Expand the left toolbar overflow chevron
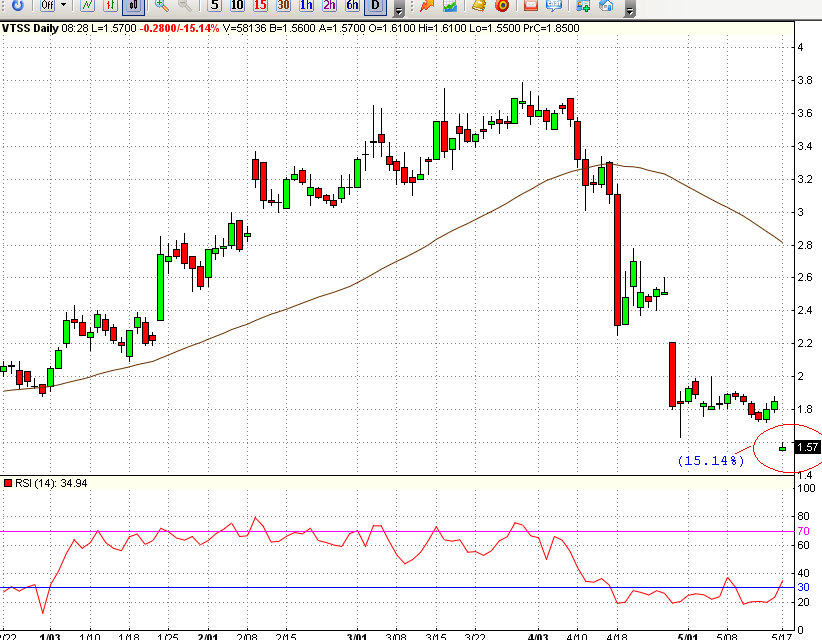822x640 pixels. pos(398,9)
